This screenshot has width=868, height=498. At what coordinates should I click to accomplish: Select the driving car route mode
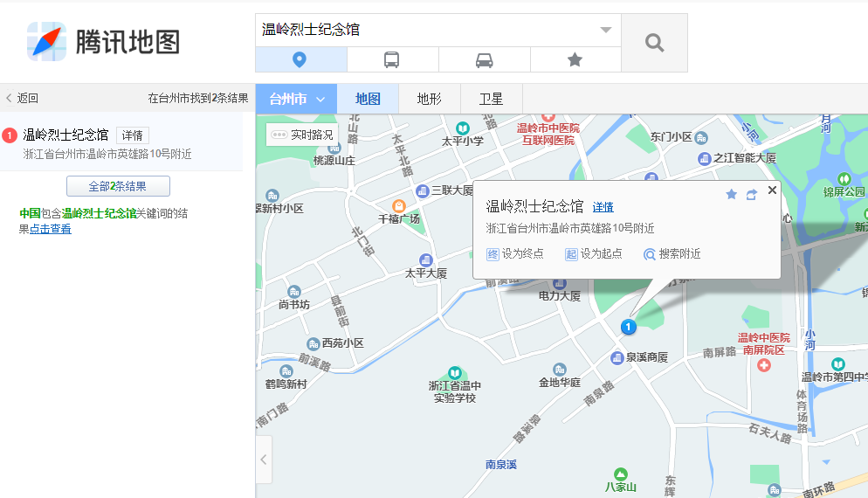[484, 59]
